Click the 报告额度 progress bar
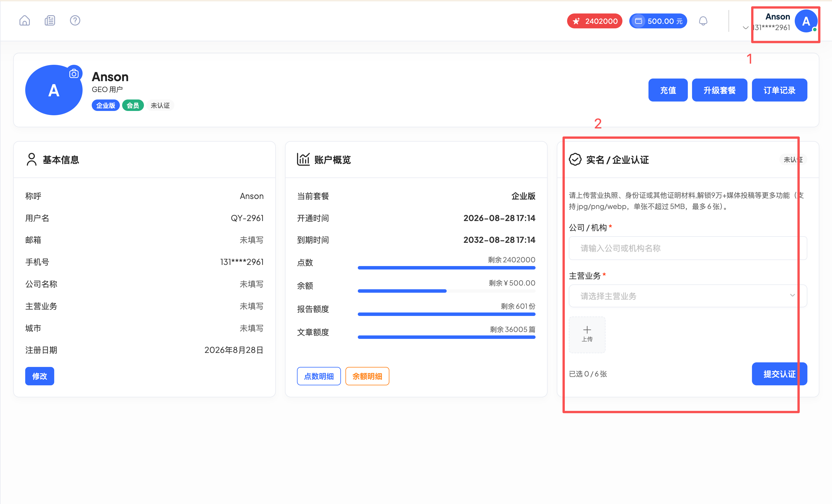Viewport: 832px width, 504px height. point(446,314)
